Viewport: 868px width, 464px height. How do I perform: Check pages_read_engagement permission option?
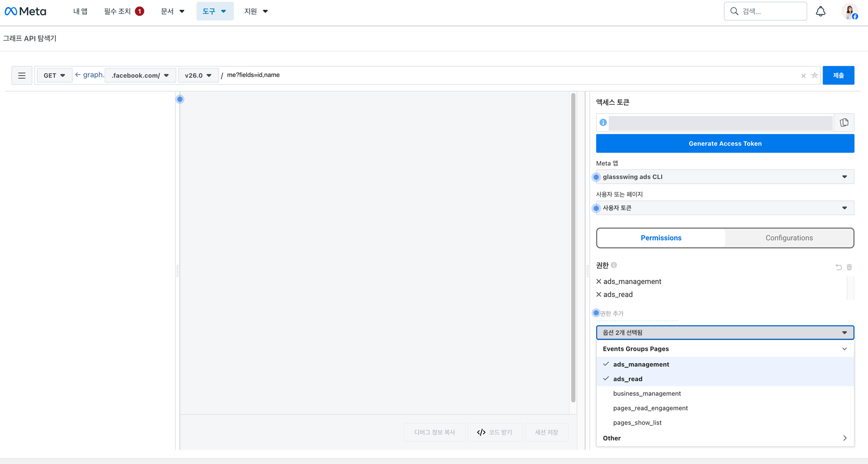pos(725,408)
